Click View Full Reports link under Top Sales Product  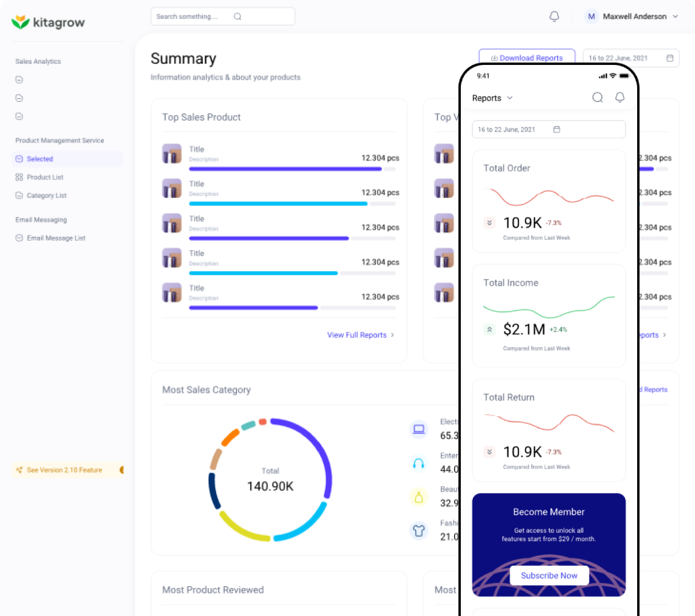click(x=357, y=335)
